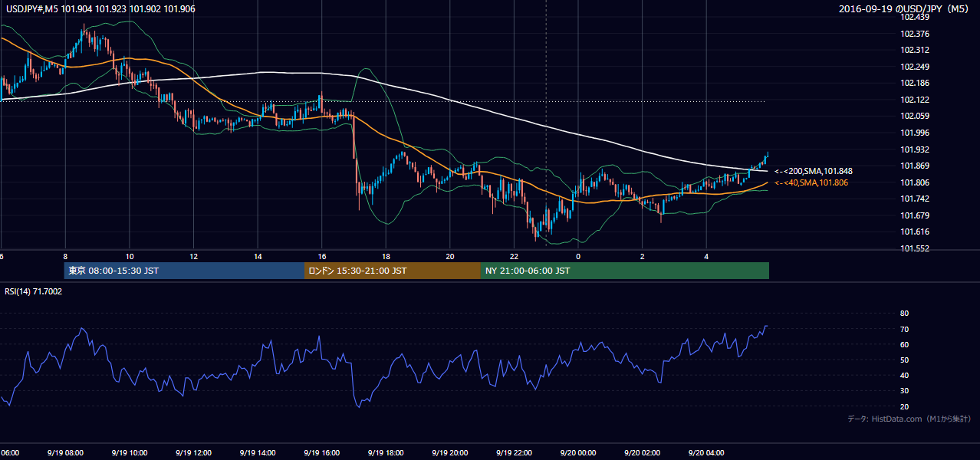980x460 pixels.
Task: Click the 200 SMA 101.848 label
Action: point(814,171)
